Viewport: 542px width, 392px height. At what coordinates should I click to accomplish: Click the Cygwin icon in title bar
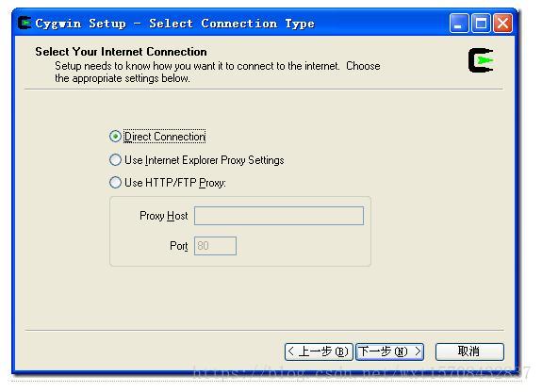pyautogui.click(x=25, y=23)
